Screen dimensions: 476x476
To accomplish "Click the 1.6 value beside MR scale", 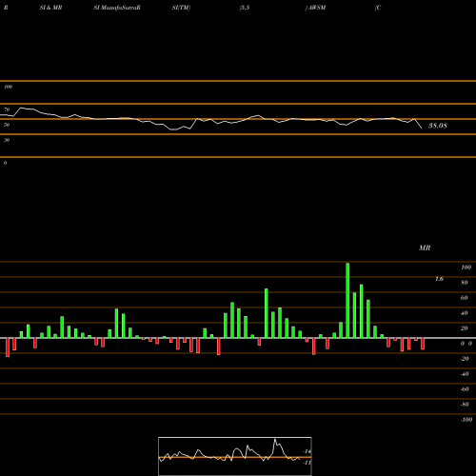I will pos(439,279).
